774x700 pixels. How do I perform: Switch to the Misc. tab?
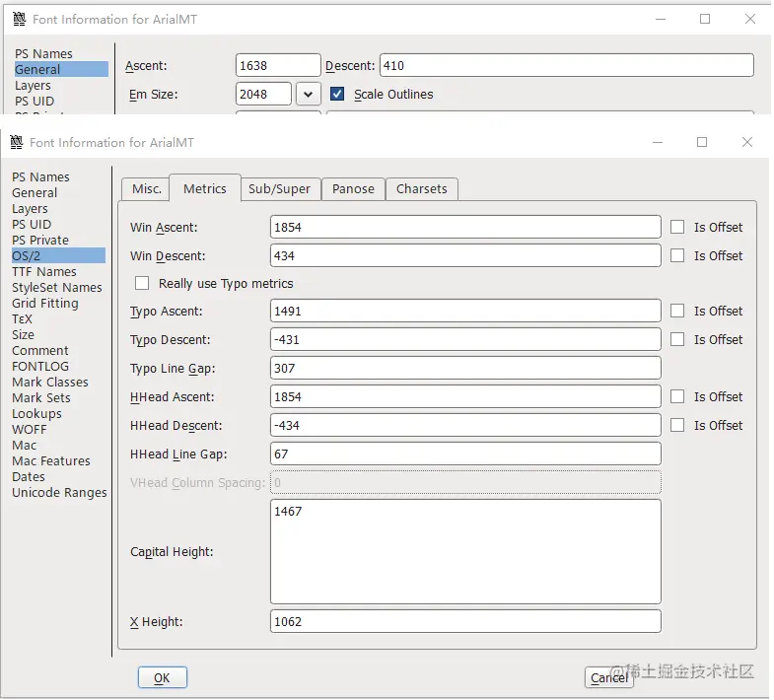(x=146, y=189)
